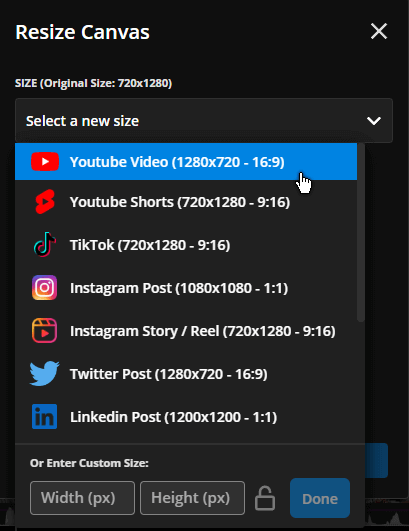Click the size list vertical scrollbar
The height and width of the screenshot is (531, 409).
[361, 232]
